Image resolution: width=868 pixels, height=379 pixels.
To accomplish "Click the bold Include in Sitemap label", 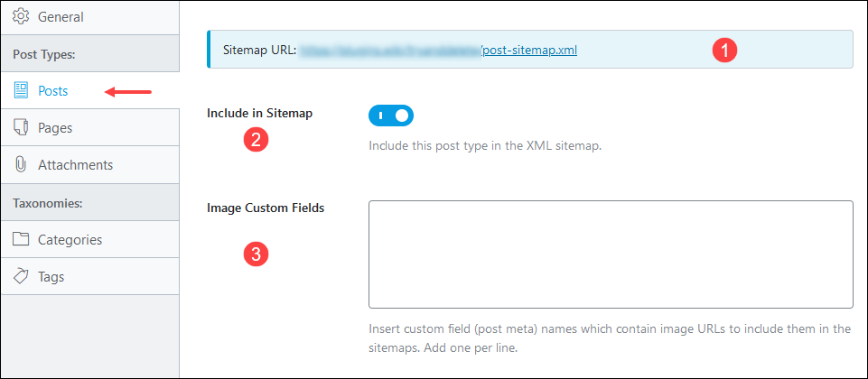I will (260, 113).
